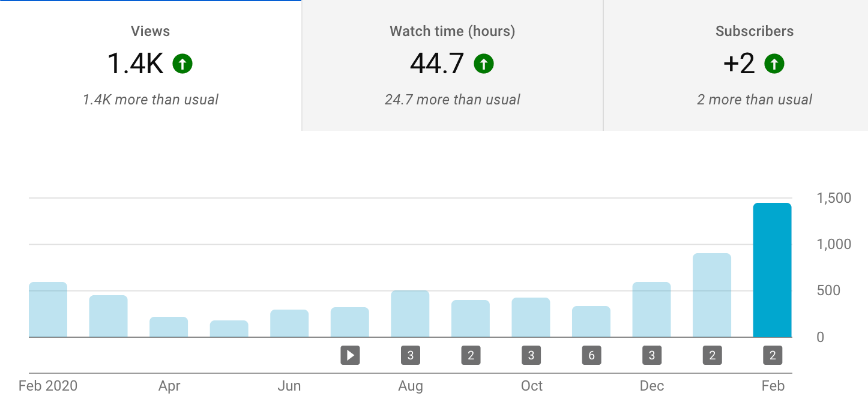This screenshot has width=868, height=396.
Task: Click the 'Oct' axis label
Action: click(x=532, y=386)
